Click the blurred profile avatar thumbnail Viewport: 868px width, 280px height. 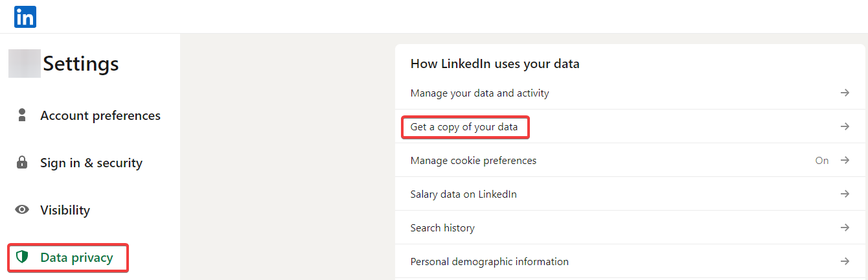[25, 64]
